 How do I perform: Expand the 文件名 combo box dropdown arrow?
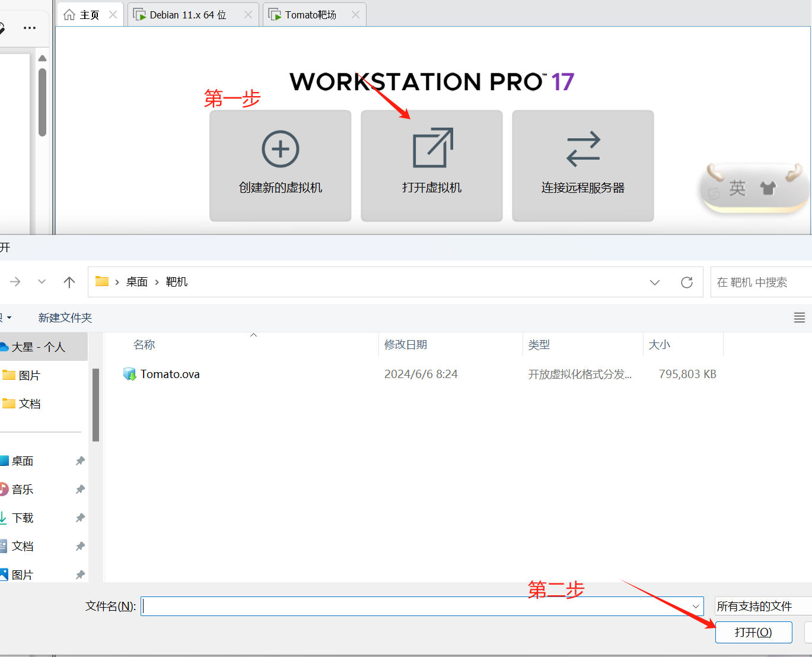[x=696, y=607]
